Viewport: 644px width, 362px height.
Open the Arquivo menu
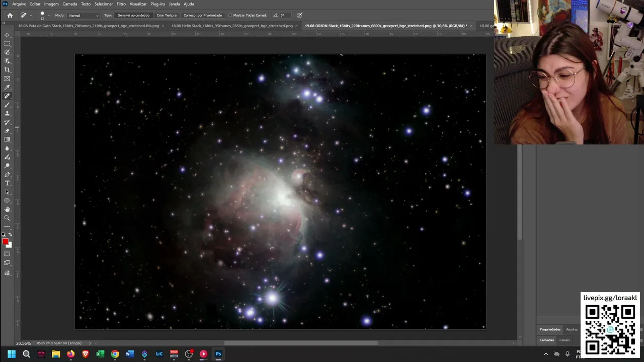pos(19,4)
